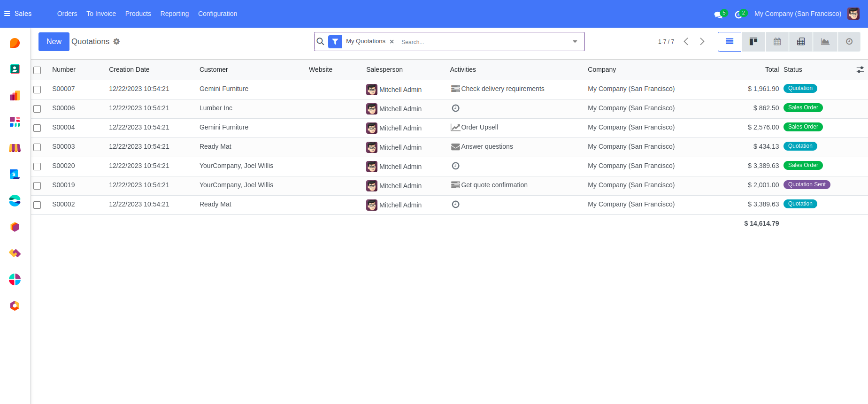868x404 pixels.
Task: Open the Products menu
Action: [x=138, y=14]
